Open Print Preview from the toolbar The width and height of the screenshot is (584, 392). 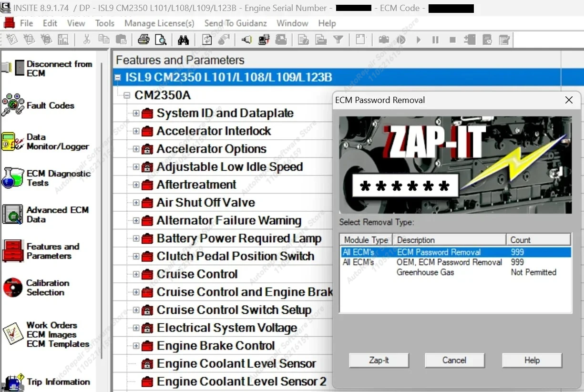[161, 40]
